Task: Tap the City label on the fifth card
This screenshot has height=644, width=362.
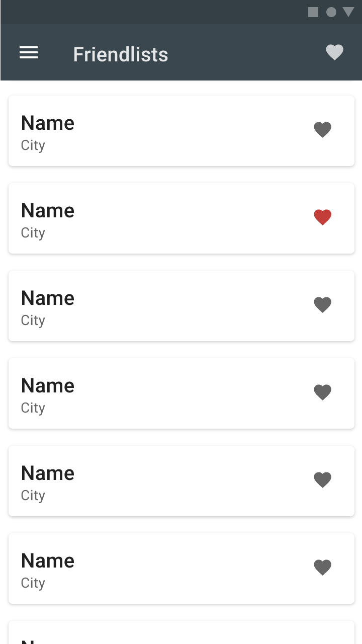Action: coord(33,496)
